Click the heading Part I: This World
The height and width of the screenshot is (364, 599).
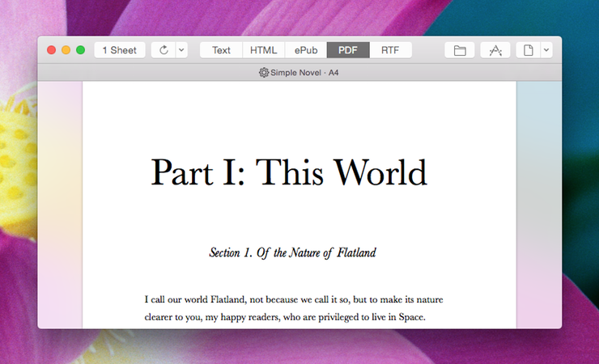(289, 173)
